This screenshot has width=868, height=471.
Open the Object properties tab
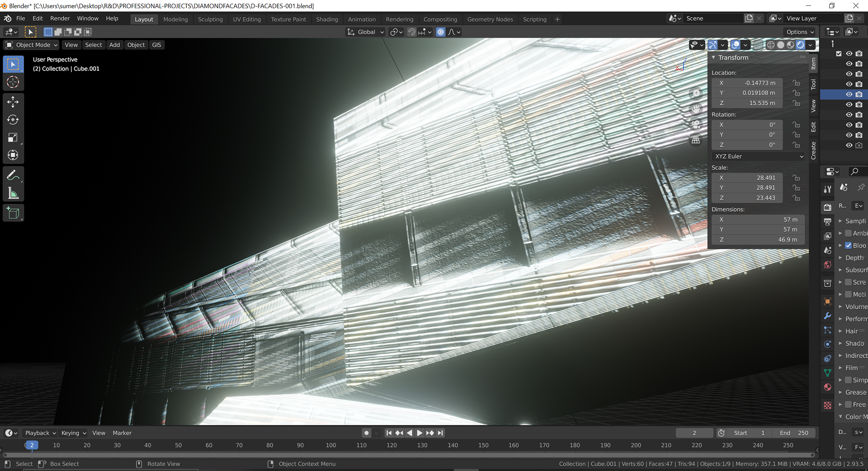(x=827, y=301)
